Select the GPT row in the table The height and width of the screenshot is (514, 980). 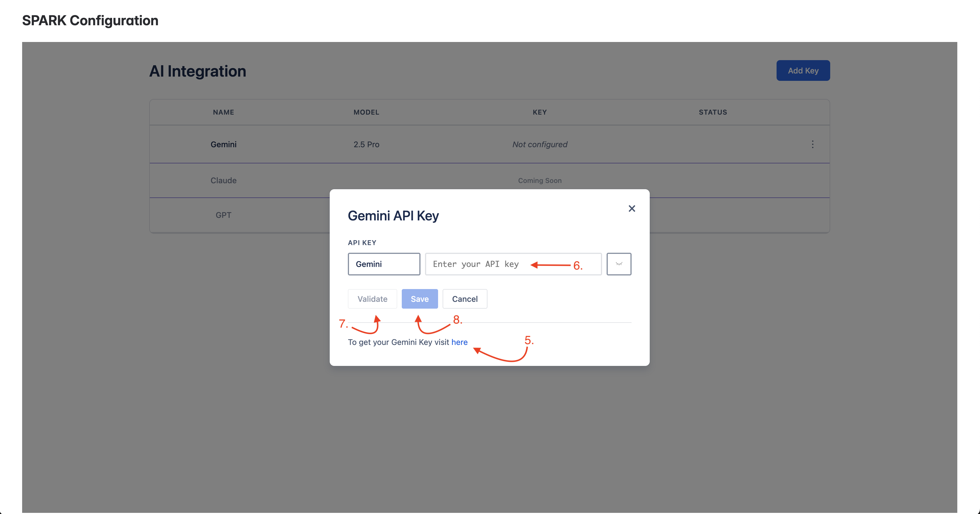[x=223, y=215]
